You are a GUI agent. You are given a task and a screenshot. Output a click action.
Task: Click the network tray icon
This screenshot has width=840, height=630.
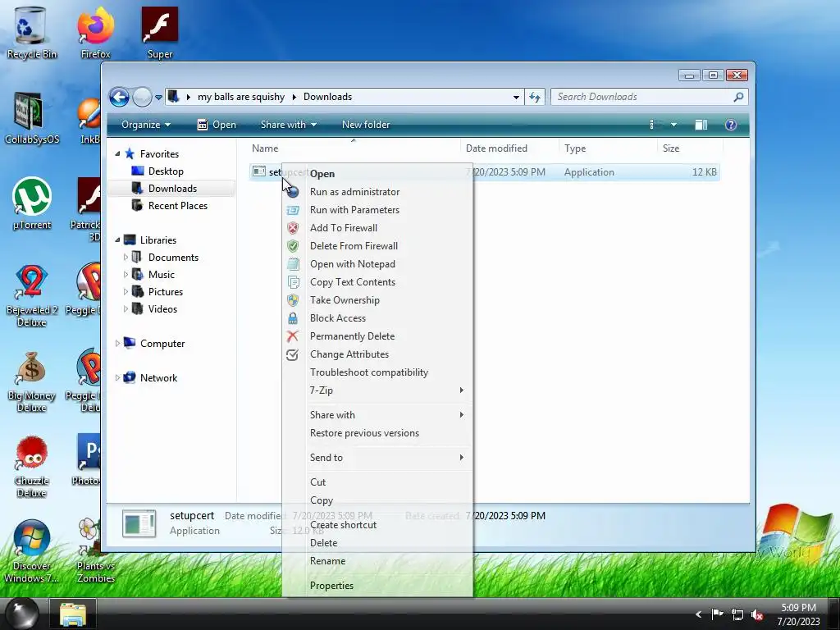click(x=737, y=614)
